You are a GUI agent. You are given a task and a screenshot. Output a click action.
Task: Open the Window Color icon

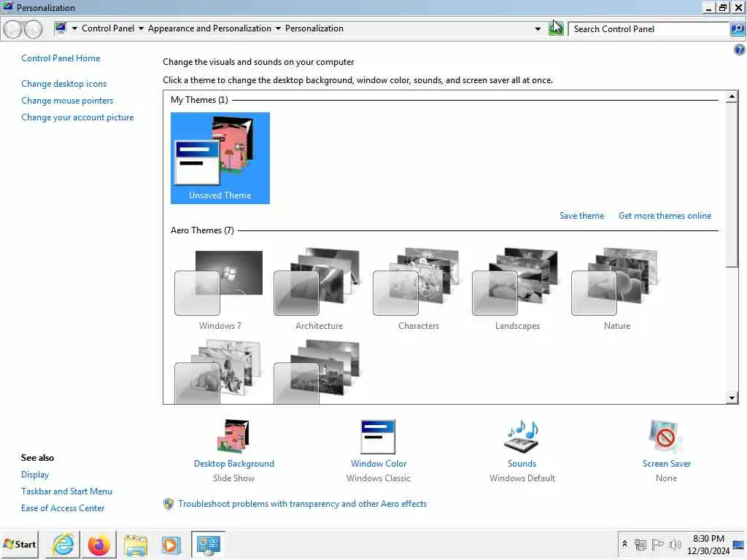(379, 436)
